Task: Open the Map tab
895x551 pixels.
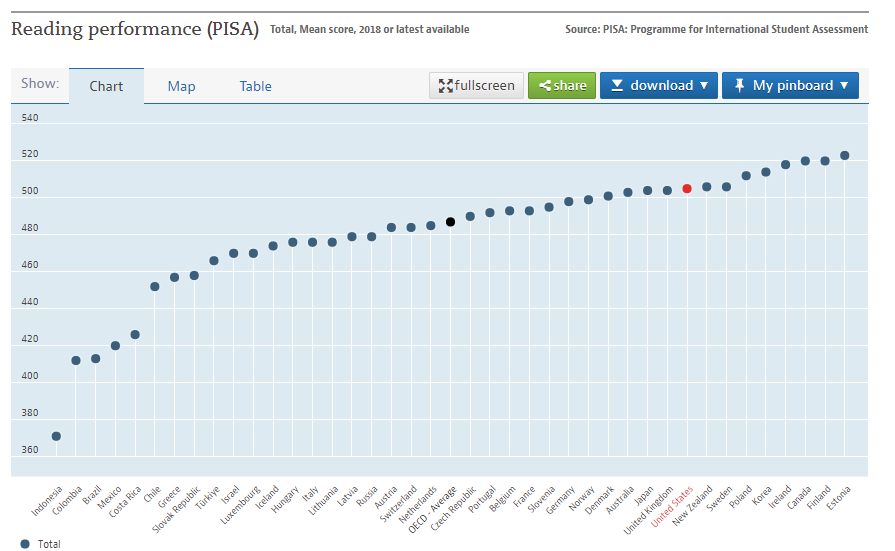Action: click(182, 86)
